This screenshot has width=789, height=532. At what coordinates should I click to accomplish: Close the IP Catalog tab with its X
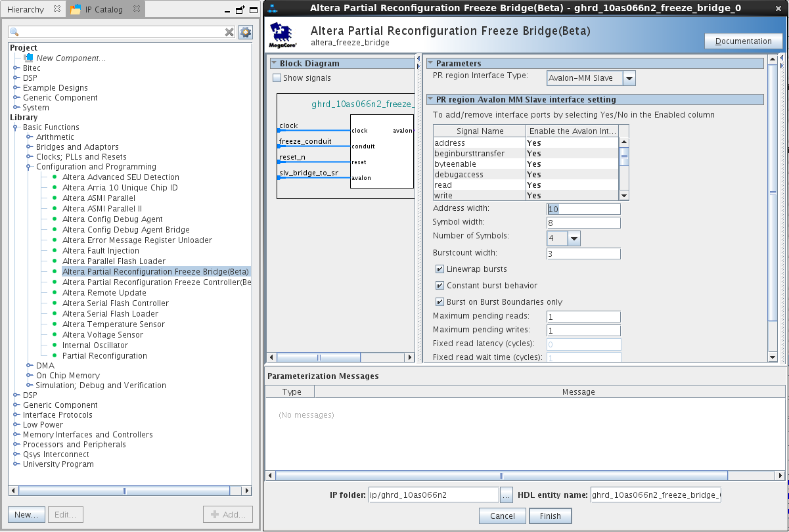coord(135,9)
